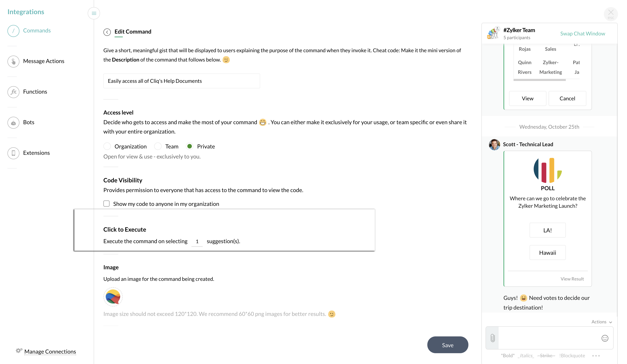This screenshot has width=627, height=364.
Task: Click the View button in participants panel
Action: point(528,98)
